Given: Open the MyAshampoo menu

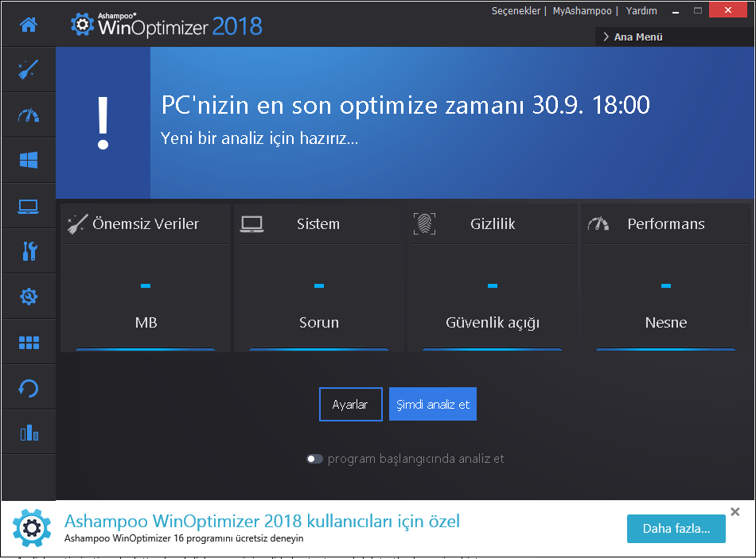Looking at the screenshot, I should point(582,10).
